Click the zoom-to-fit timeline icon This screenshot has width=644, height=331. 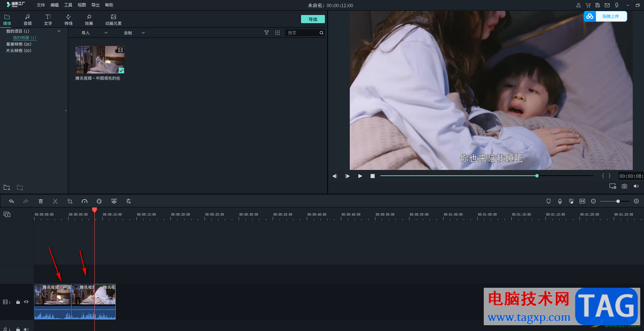(582, 201)
